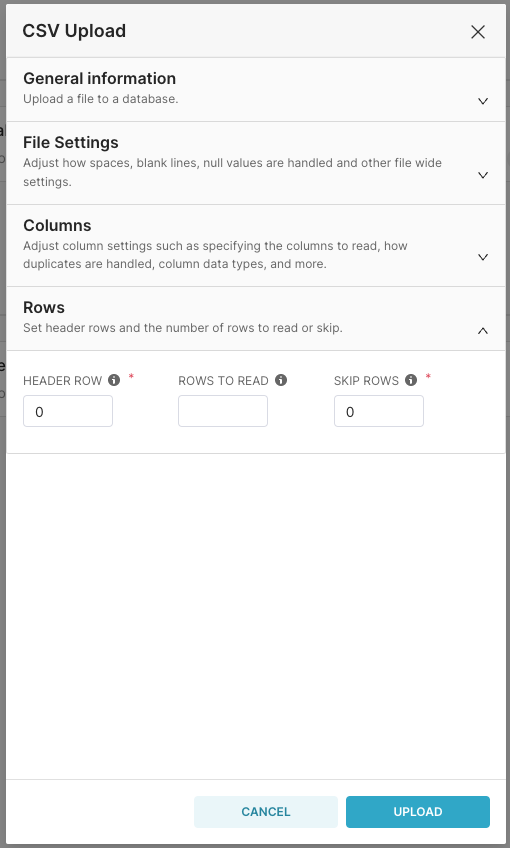Image resolution: width=510 pixels, height=848 pixels.
Task: Click the 'HEADER ROW' field label
Action: pos(63,381)
